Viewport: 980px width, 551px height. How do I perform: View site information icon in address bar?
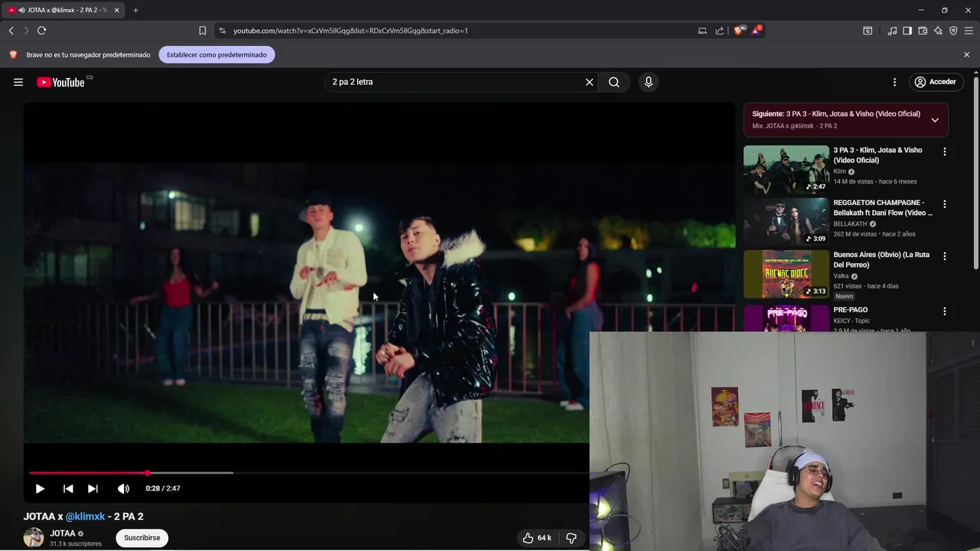(x=222, y=31)
